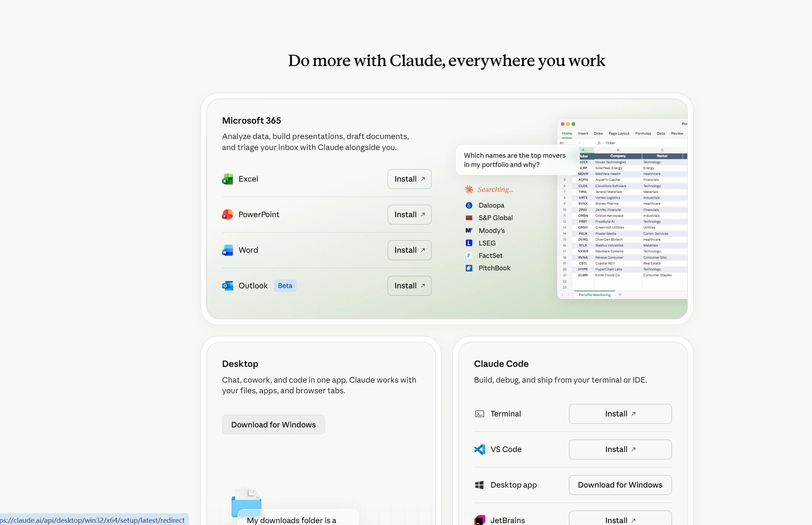Select the Portfolio Monitoring sheet tab
The width and height of the screenshot is (812, 525).
[595, 295]
